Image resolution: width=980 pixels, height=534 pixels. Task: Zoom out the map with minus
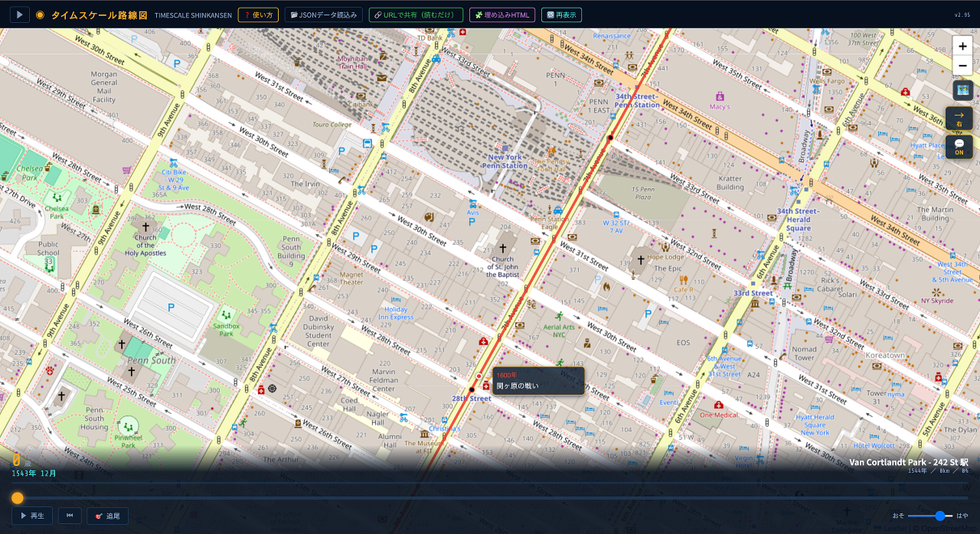[x=962, y=66]
